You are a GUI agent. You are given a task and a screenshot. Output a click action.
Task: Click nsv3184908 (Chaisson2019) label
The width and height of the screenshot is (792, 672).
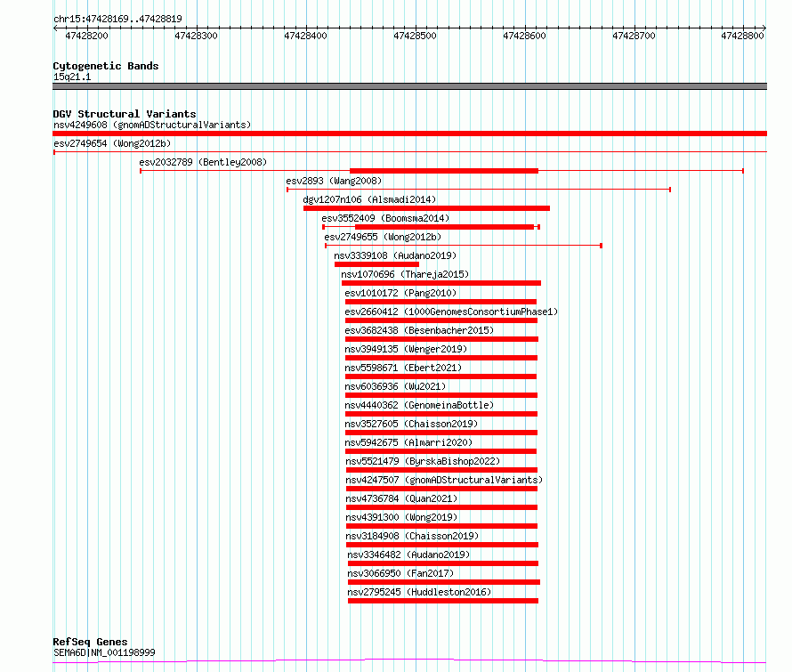(x=412, y=536)
